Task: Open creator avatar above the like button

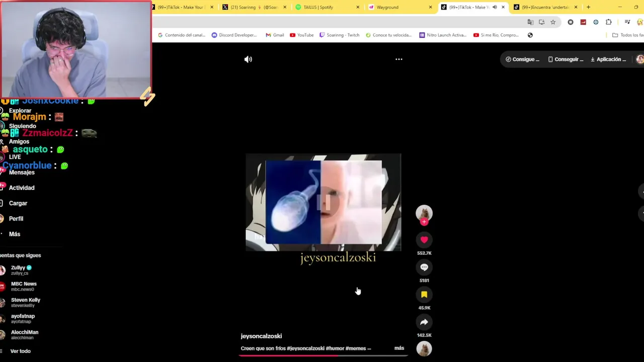Action: pyautogui.click(x=424, y=213)
